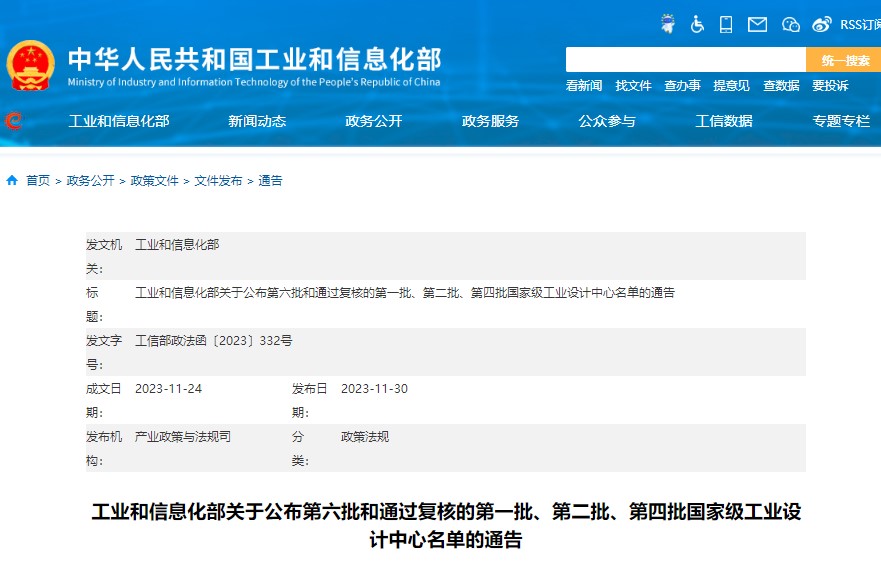Go to 政策文件 in breadcrumb
This screenshot has height=567, width=881.
tap(155, 180)
